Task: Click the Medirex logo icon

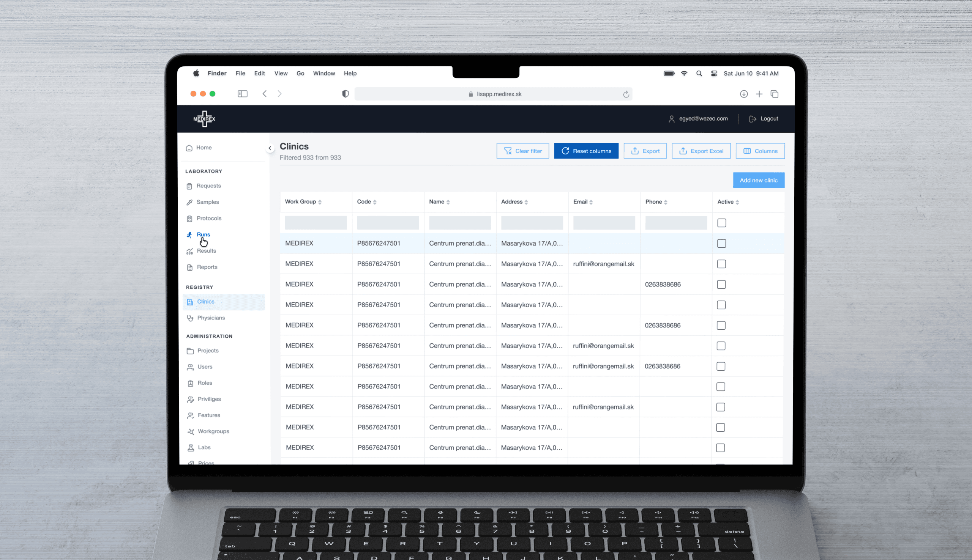Action: (204, 119)
